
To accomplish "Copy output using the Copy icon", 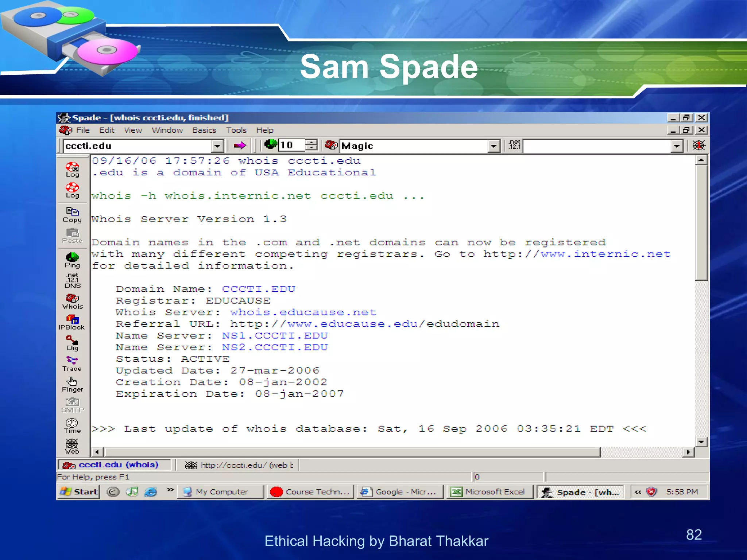I will (72, 214).
